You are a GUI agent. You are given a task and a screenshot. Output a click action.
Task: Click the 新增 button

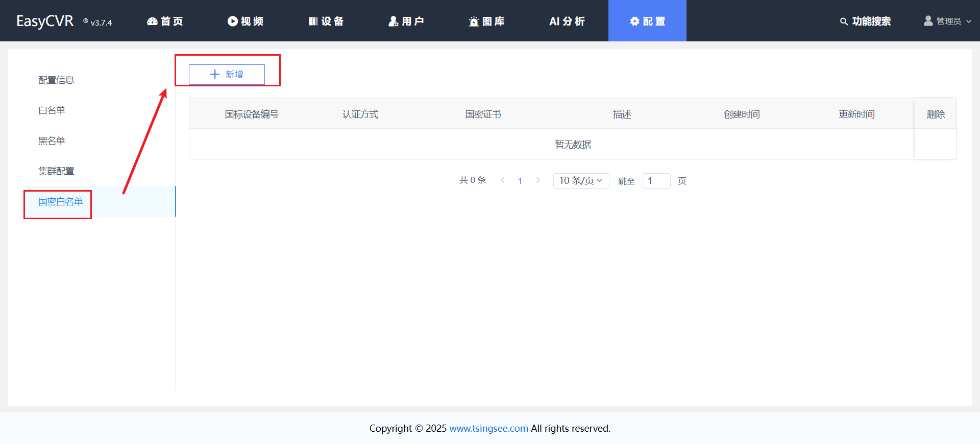(227, 75)
